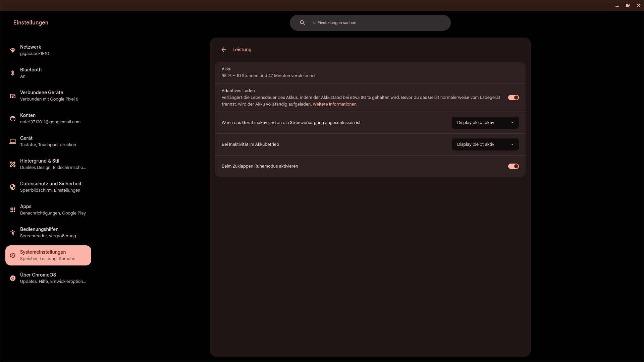644x362 pixels.
Task: Click the Verbundene Geräte devices icon
Action: [13, 96]
